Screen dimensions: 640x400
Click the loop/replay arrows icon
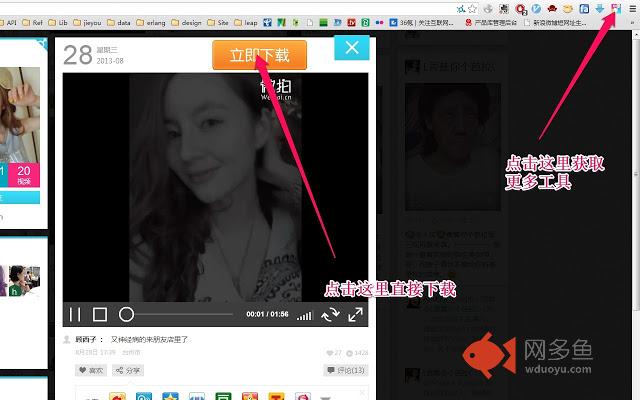tap(330, 315)
